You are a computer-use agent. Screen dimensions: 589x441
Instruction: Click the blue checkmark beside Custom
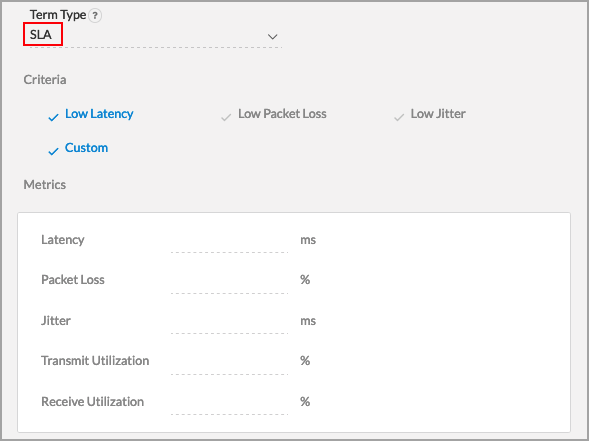pos(53,151)
